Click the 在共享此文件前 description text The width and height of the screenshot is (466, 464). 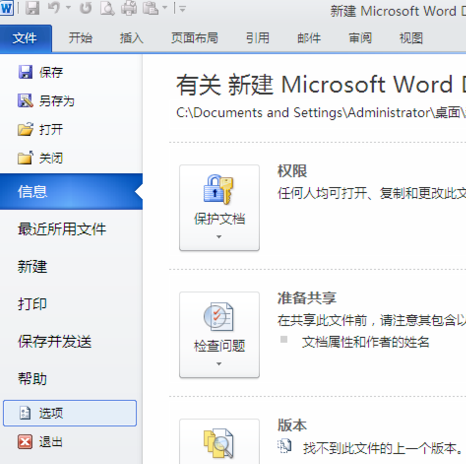coord(372,320)
